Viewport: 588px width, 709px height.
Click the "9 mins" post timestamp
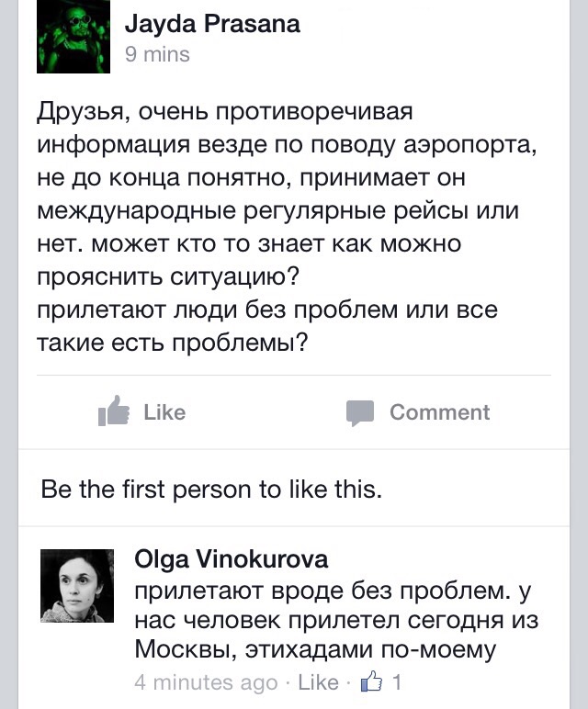click(157, 54)
